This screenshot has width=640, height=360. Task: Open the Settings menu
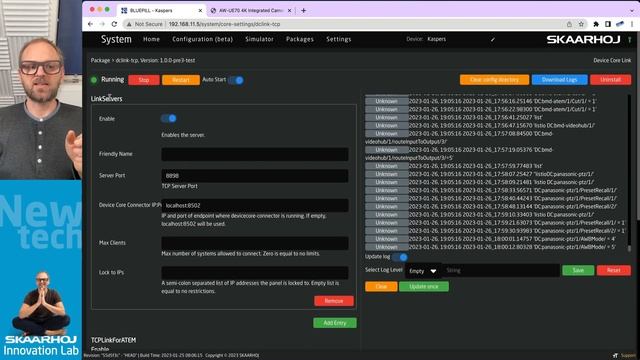point(338,39)
